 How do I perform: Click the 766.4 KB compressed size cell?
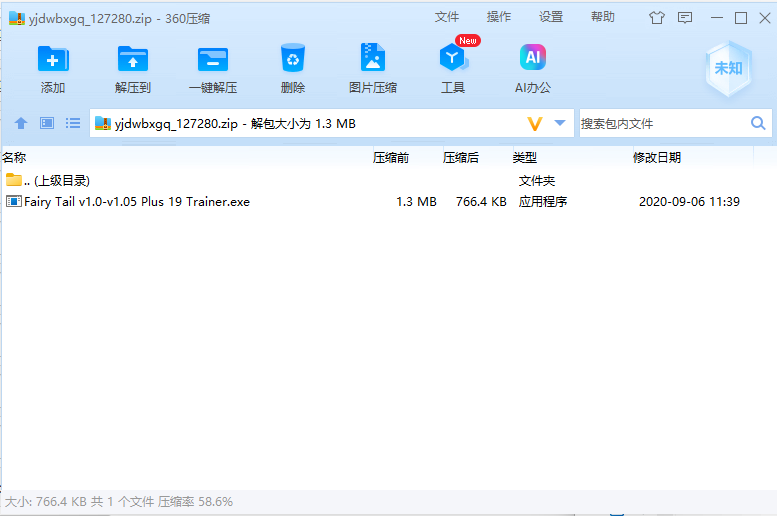point(481,202)
